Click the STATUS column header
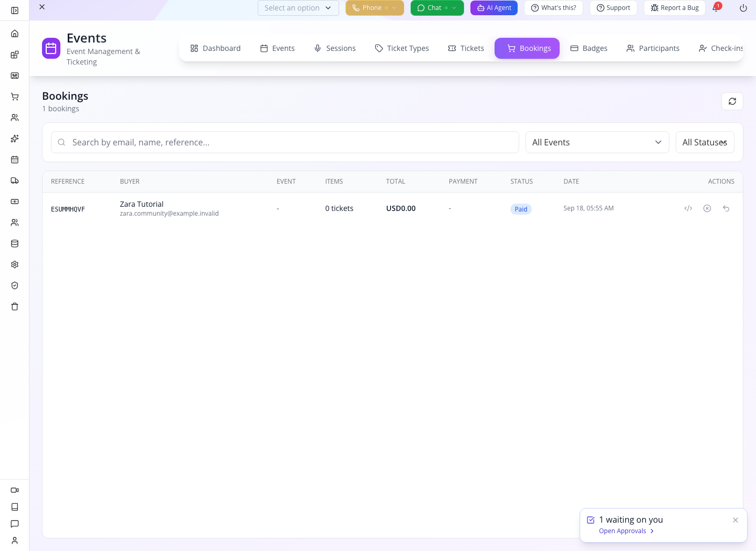The width and height of the screenshot is (756, 551). click(x=521, y=182)
